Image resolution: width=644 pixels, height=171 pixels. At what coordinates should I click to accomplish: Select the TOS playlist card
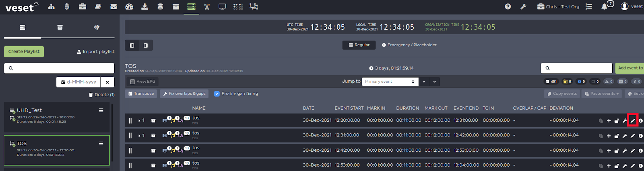click(x=57, y=150)
